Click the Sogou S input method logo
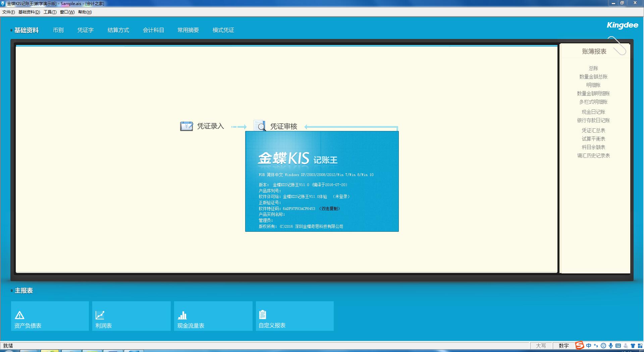644x352 pixels. pyautogui.click(x=580, y=345)
